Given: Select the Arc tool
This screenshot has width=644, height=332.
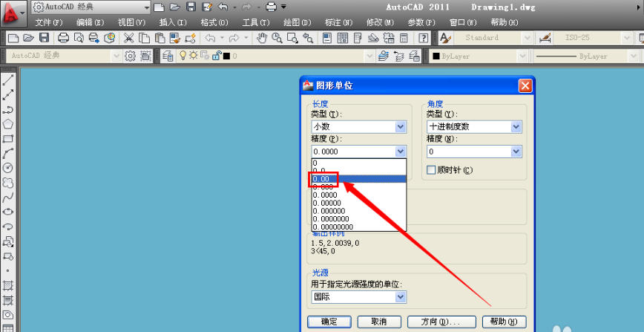Looking at the screenshot, I should click(x=8, y=153).
